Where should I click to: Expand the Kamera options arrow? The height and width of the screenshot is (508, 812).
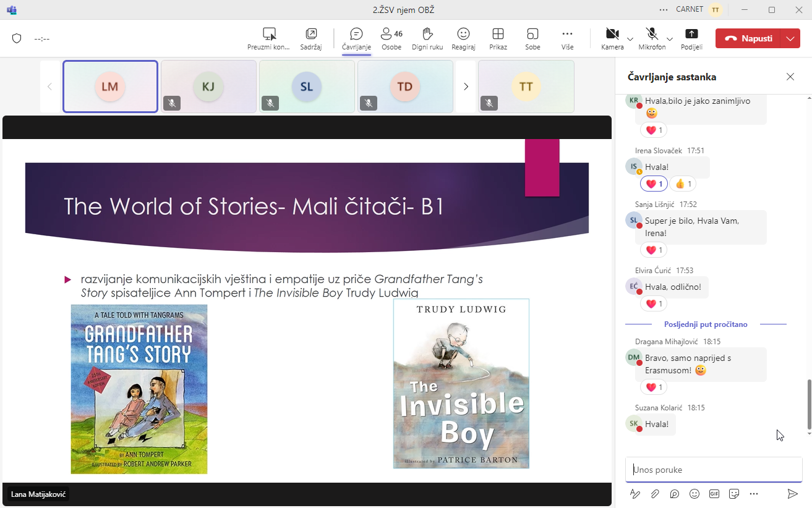point(630,39)
